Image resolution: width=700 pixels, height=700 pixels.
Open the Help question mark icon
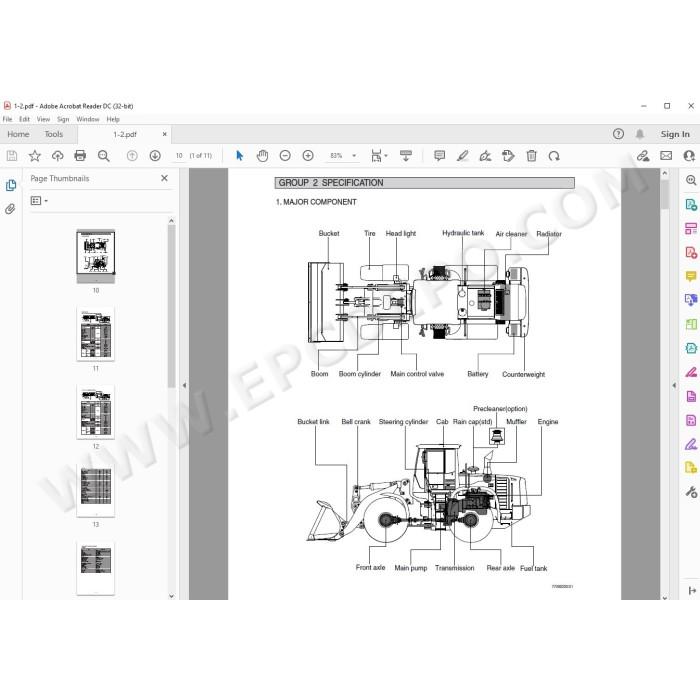pos(618,134)
